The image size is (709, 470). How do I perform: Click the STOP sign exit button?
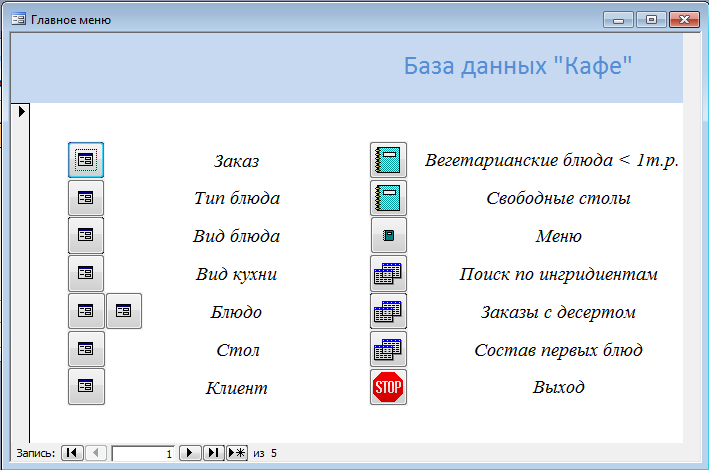coord(388,387)
